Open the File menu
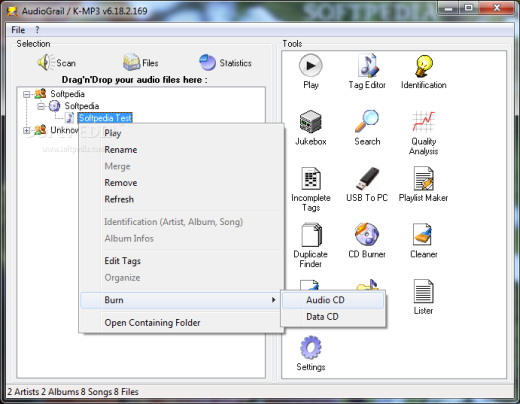The height and width of the screenshot is (404, 520). 18,30
